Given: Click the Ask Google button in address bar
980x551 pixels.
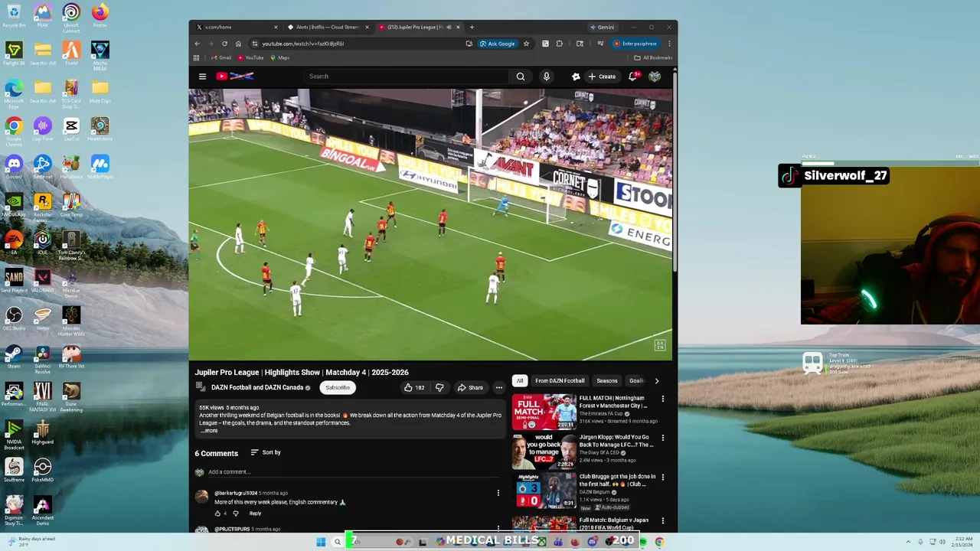Looking at the screenshot, I should coord(498,44).
